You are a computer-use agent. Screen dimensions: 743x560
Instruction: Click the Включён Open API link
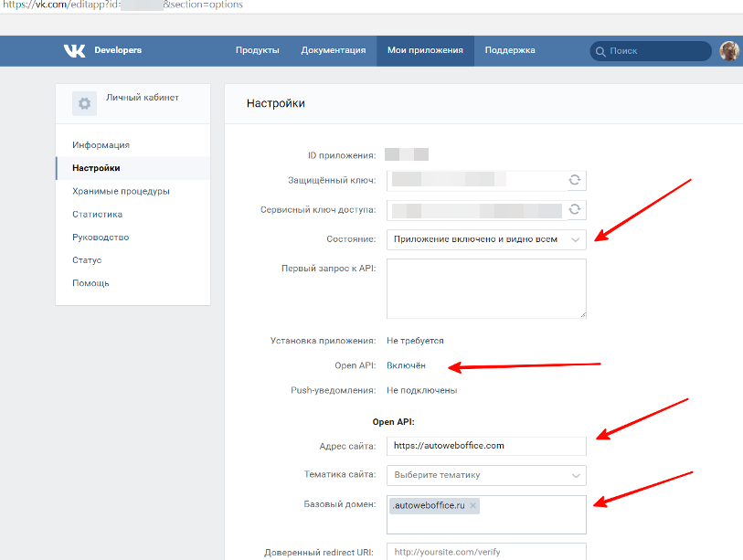pyautogui.click(x=406, y=365)
